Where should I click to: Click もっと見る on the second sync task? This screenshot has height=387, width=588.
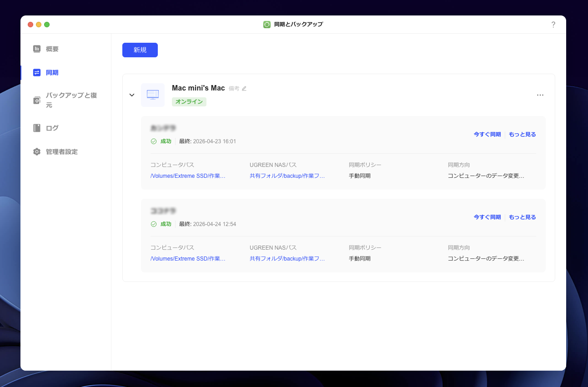(522, 217)
